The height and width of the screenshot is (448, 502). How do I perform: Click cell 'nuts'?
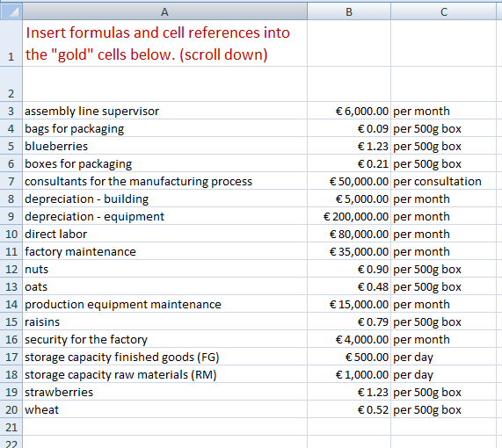pyautogui.click(x=165, y=269)
